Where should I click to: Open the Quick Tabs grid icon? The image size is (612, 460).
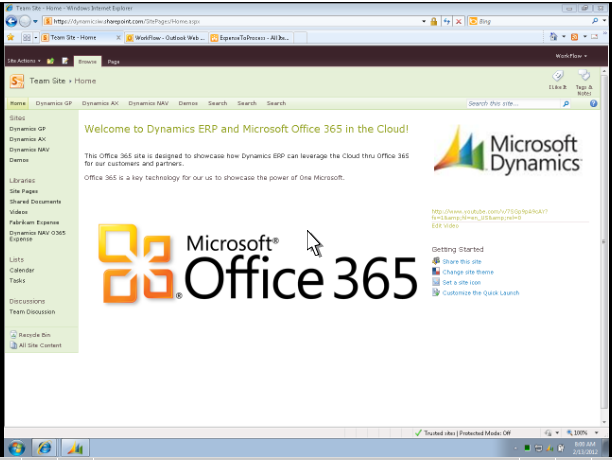[27, 37]
